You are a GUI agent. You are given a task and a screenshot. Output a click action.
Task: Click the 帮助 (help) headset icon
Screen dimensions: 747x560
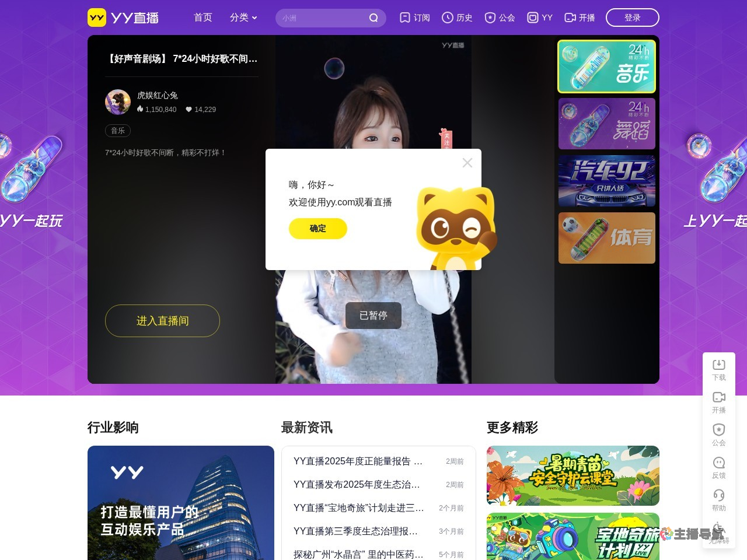pos(718,496)
